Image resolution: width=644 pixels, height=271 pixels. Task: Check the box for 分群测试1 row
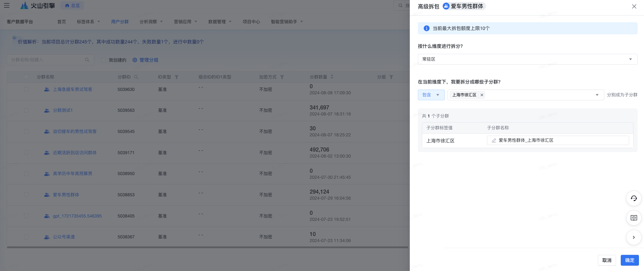point(26,110)
